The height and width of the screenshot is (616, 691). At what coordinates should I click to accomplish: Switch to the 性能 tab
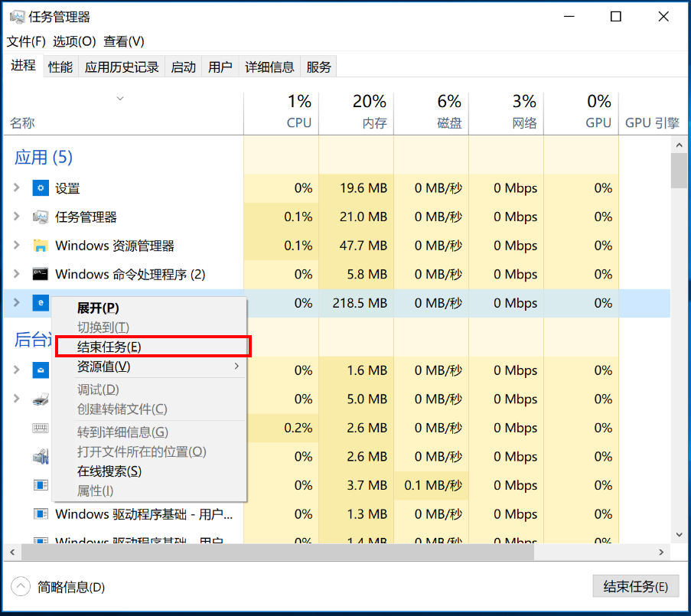tap(60, 67)
